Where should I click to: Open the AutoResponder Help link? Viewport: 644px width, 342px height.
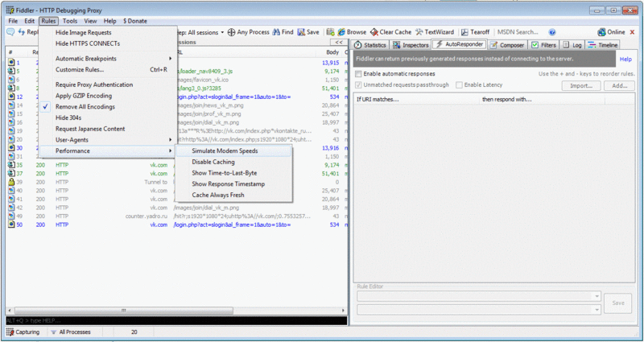(x=625, y=59)
